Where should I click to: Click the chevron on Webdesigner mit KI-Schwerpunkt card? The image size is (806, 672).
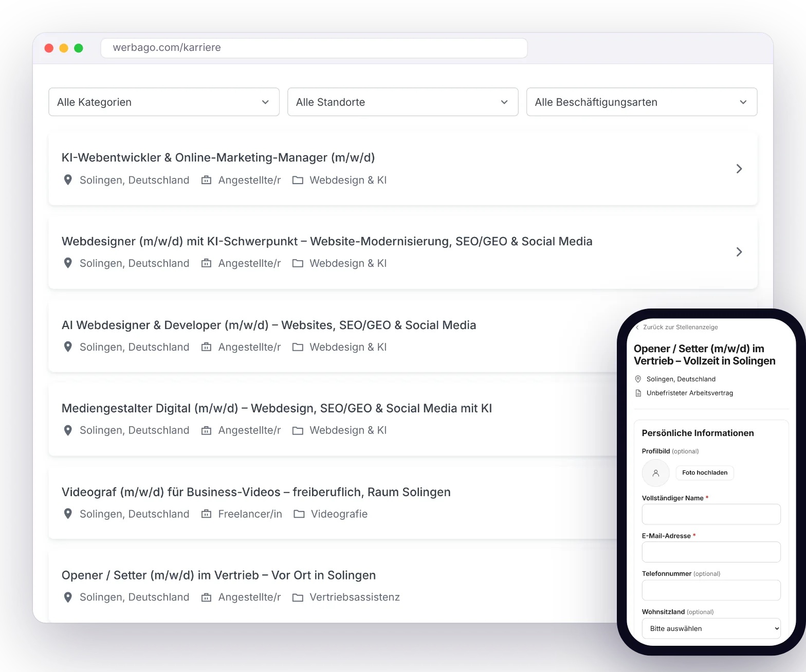point(739,252)
